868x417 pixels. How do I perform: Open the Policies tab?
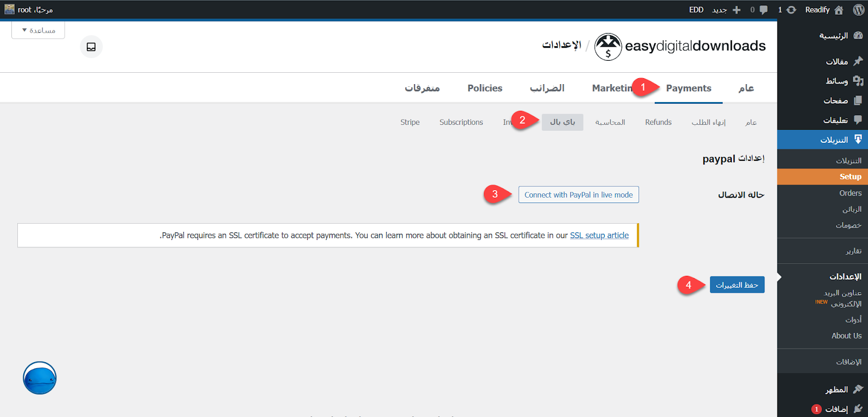(485, 88)
